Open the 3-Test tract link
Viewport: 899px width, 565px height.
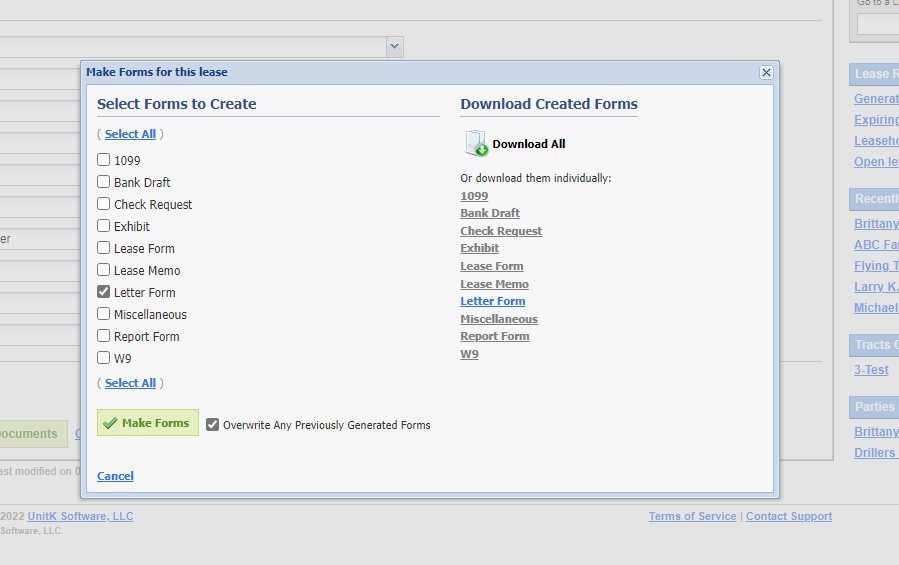871,370
